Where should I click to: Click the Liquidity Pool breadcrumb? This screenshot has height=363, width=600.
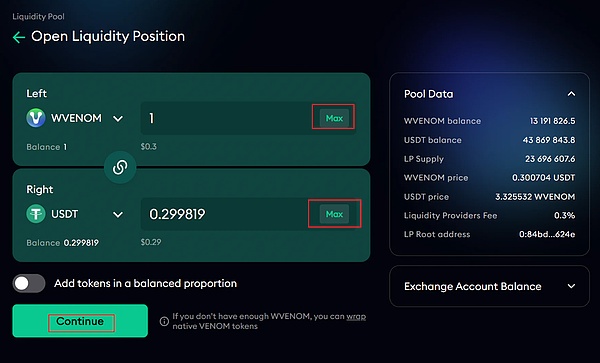(38, 16)
